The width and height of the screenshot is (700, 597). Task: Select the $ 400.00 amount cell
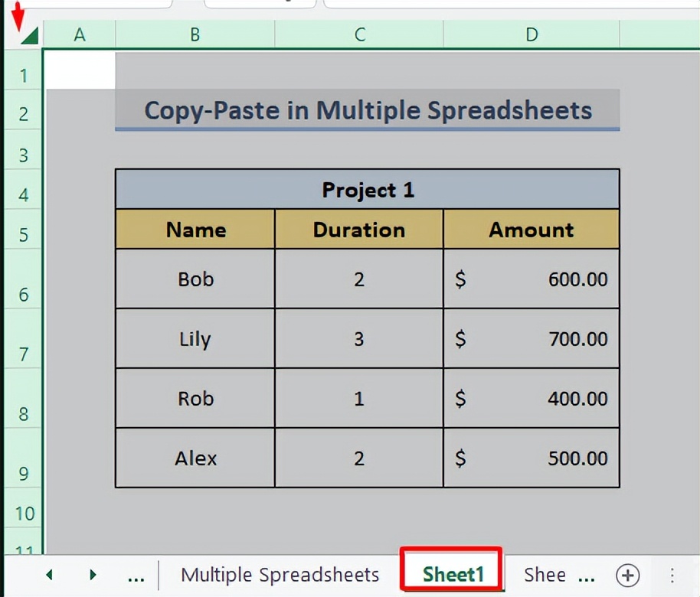tap(532, 398)
